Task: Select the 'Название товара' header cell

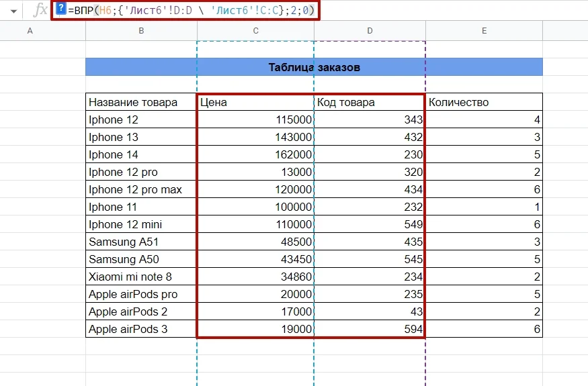Action: point(141,102)
